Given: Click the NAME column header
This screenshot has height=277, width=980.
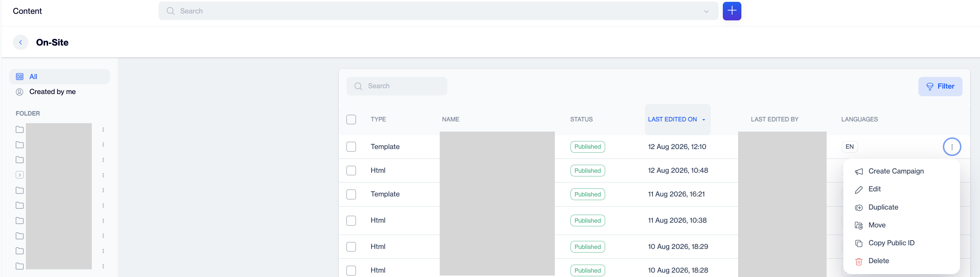Looking at the screenshot, I should (x=450, y=120).
